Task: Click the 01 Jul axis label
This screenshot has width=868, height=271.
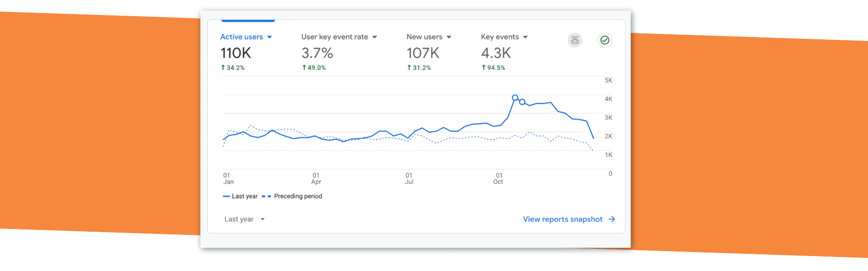Action: coord(409,178)
